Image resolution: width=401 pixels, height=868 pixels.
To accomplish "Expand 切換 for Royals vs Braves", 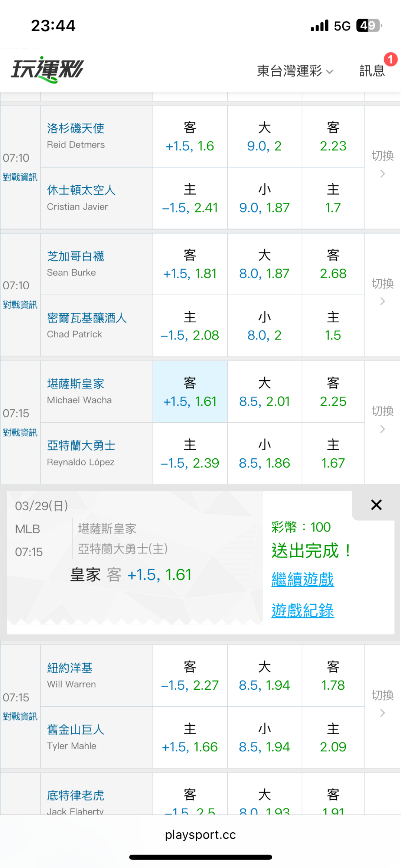I will (x=382, y=419).
